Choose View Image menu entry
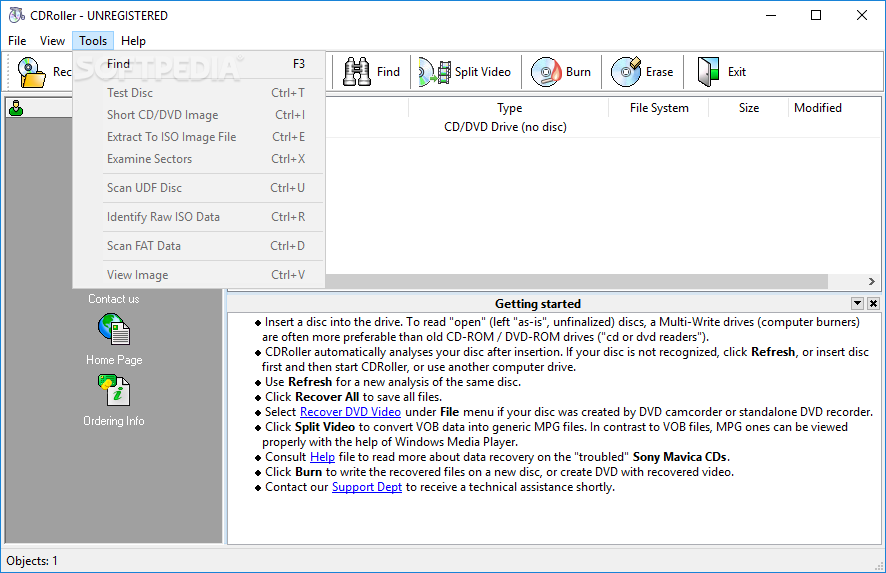 click(x=199, y=274)
